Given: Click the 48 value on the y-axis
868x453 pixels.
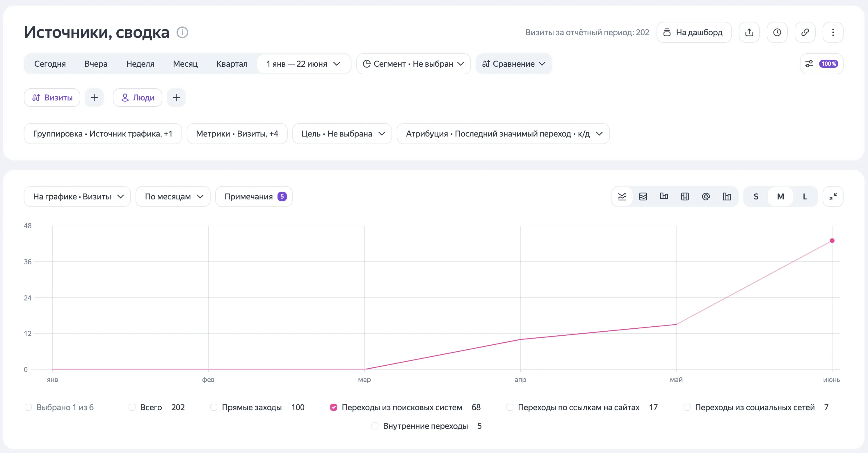Looking at the screenshot, I should coord(28,226).
